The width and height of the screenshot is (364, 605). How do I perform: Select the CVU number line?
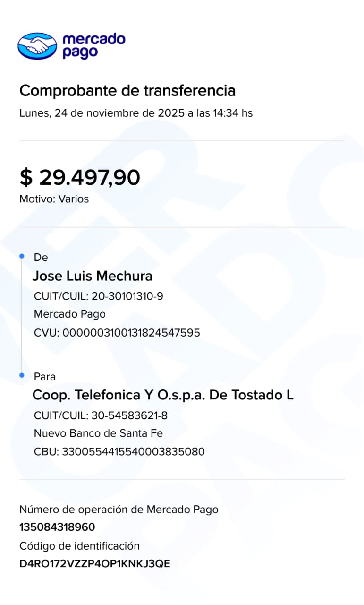[x=117, y=333]
